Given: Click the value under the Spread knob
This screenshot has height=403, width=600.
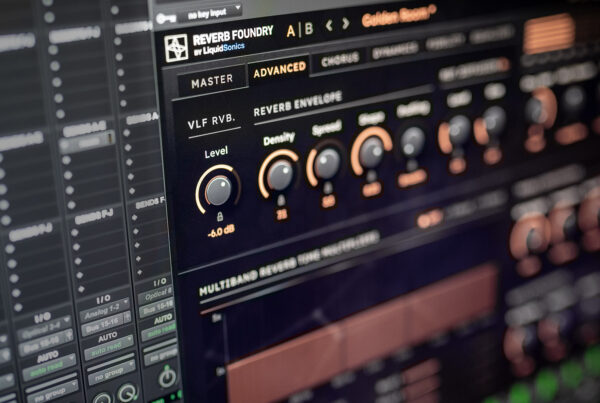Looking at the screenshot, I should [329, 201].
